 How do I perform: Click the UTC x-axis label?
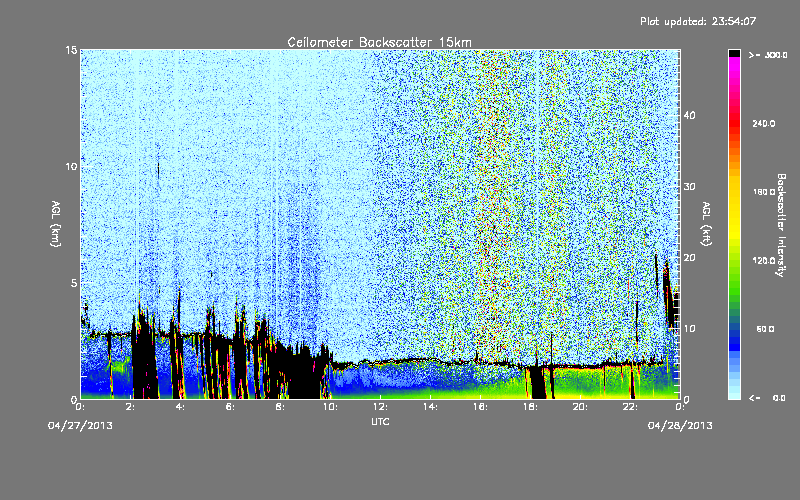click(x=380, y=421)
